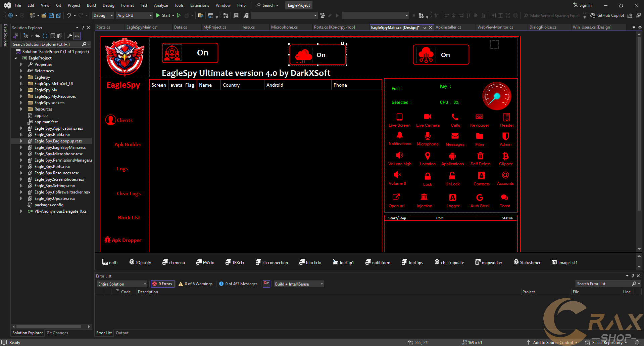The width and height of the screenshot is (644, 346).
Task: Expand the References node
Action: pyautogui.click(x=21, y=71)
